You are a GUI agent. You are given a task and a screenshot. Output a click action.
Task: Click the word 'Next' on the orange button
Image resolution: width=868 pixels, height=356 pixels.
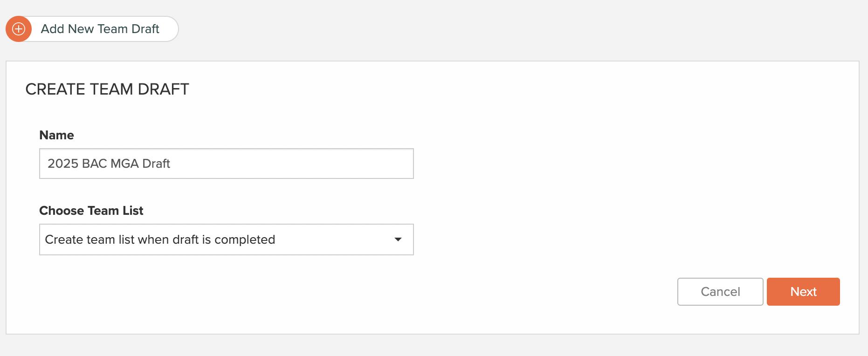point(803,292)
